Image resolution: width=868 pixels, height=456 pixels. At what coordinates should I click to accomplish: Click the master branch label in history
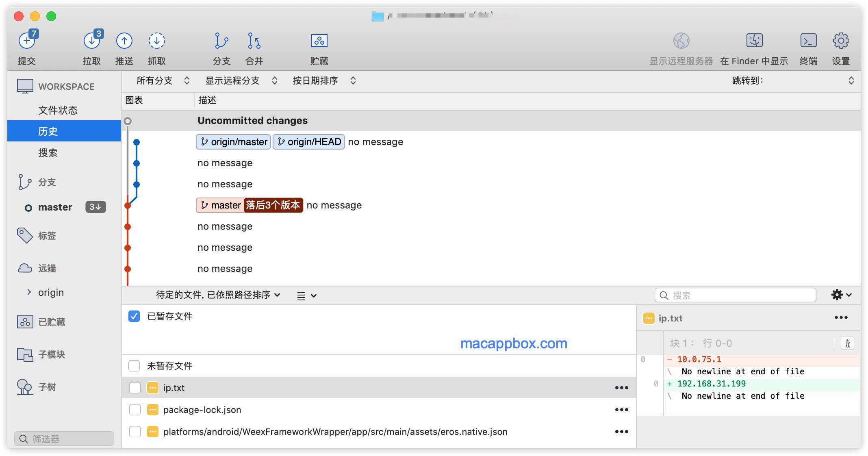pos(221,205)
